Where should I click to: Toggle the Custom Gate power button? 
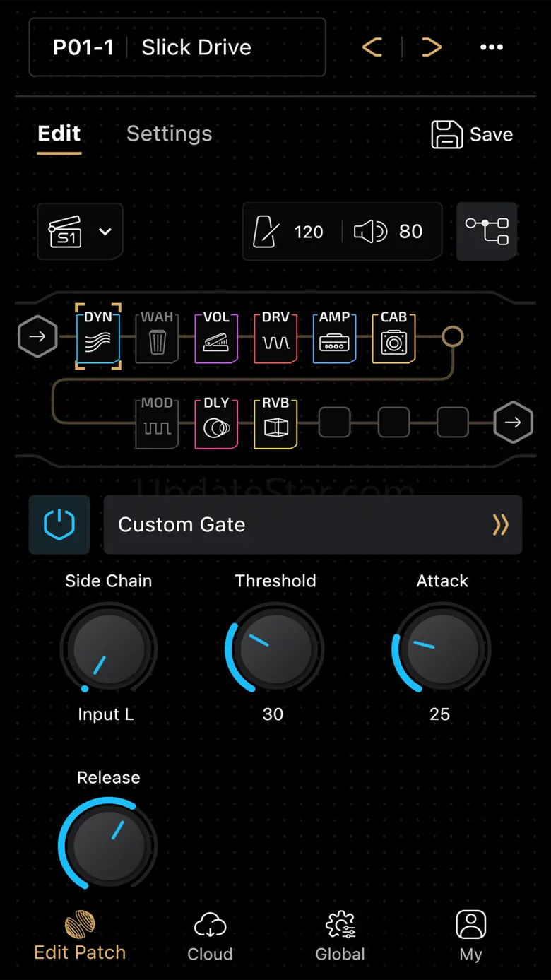(x=59, y=524)
